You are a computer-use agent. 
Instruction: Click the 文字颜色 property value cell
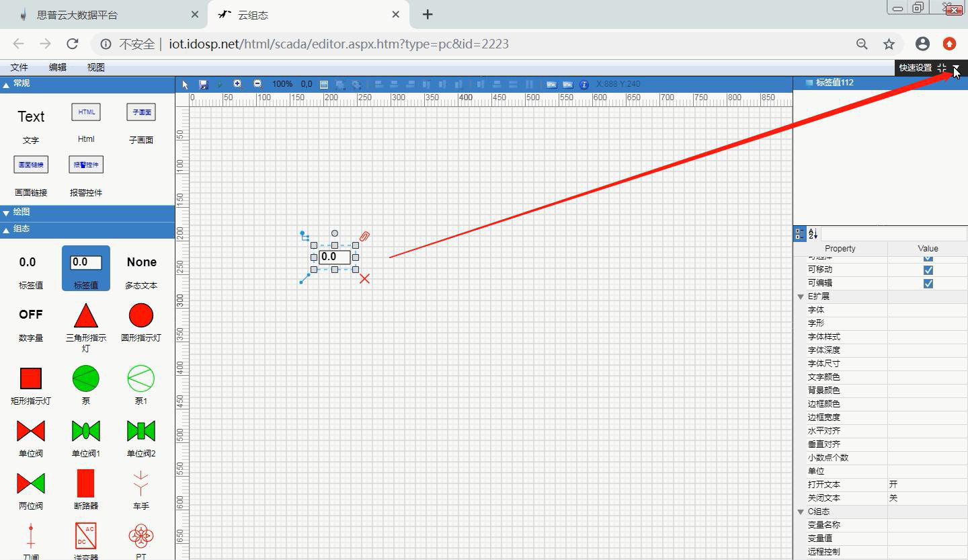point(927,377)
